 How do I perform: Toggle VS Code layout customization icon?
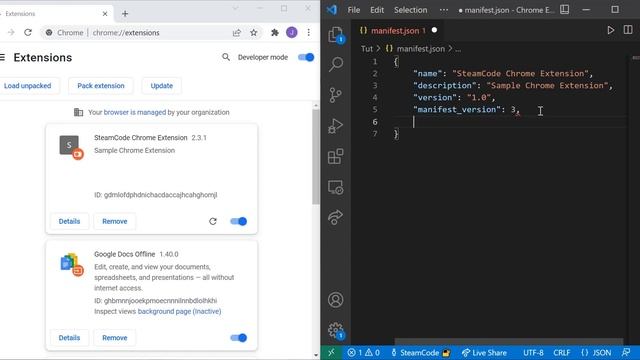(x=564, y=9)
